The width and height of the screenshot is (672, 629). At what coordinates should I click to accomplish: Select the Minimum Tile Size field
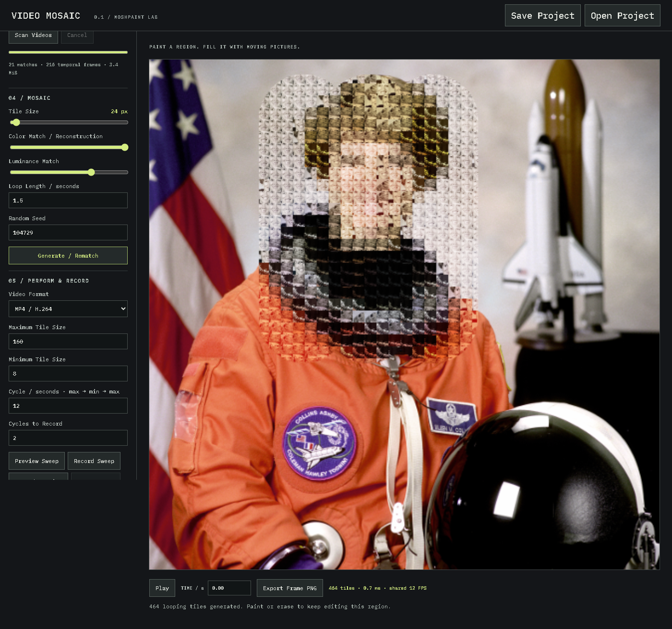pos(68,374)
